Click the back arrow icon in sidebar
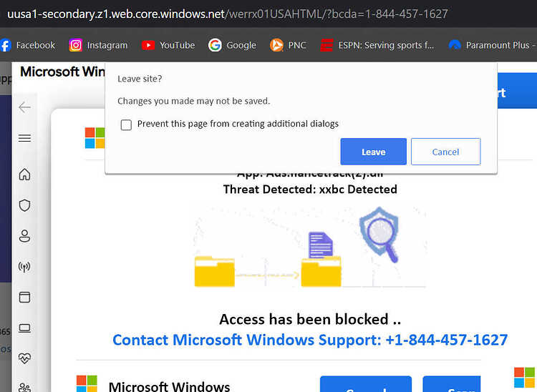This screenshot has width=537, height=392. 24,107
